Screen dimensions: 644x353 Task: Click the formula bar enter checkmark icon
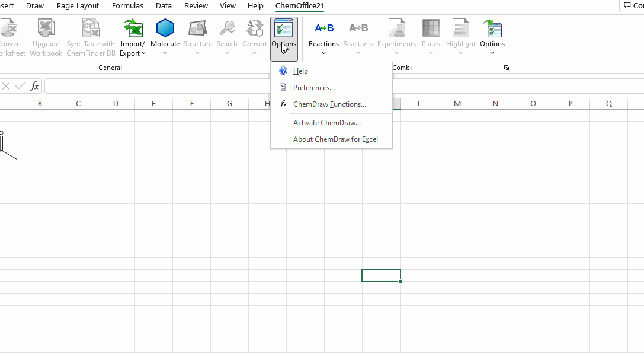[x=20, y=86]
